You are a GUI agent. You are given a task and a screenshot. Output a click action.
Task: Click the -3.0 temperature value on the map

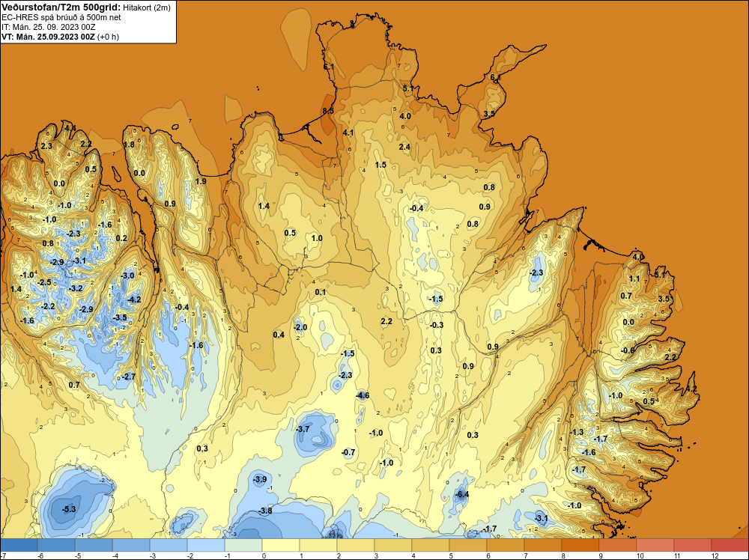coord(127,276)
